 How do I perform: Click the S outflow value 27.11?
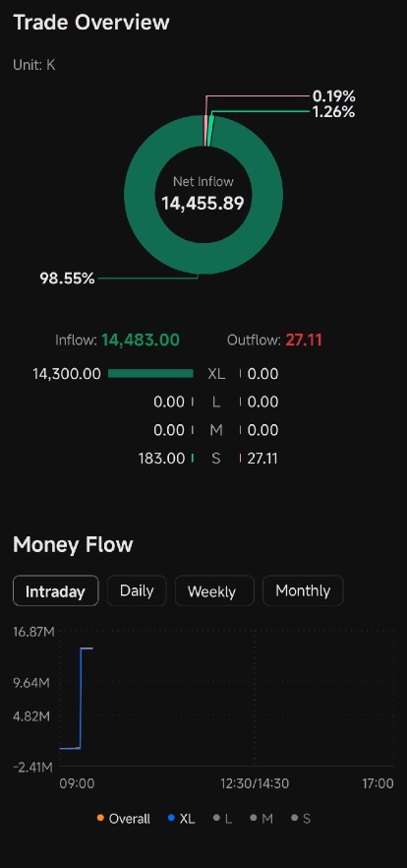pos(262,459)
